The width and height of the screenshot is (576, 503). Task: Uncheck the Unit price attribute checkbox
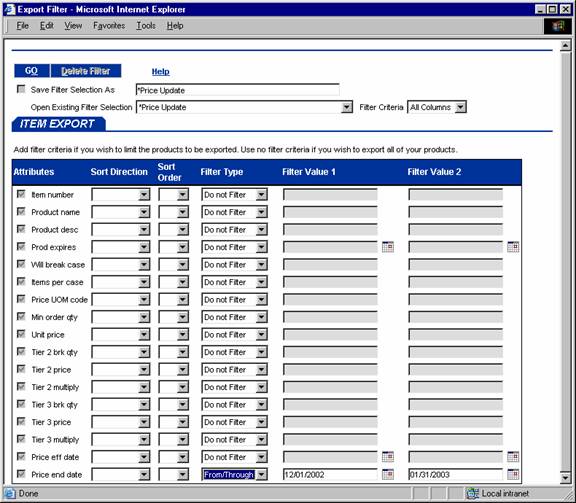[21, 334]
